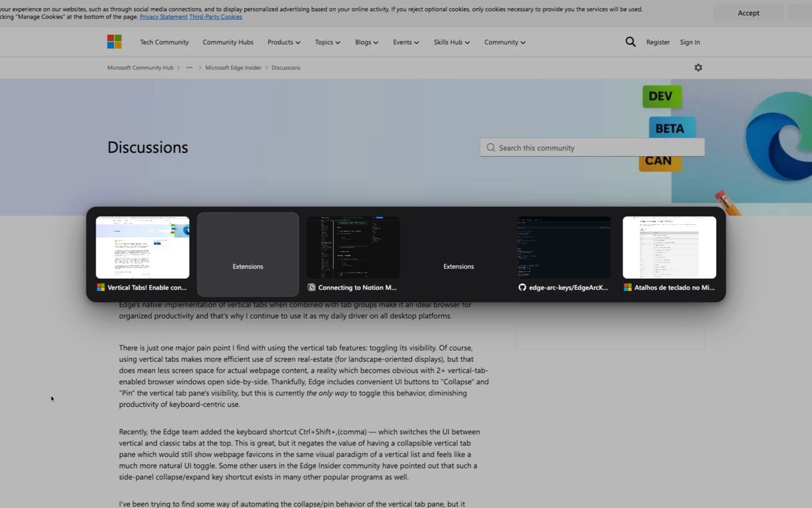Open site search via the magnifier icon

tap(631, 42)
